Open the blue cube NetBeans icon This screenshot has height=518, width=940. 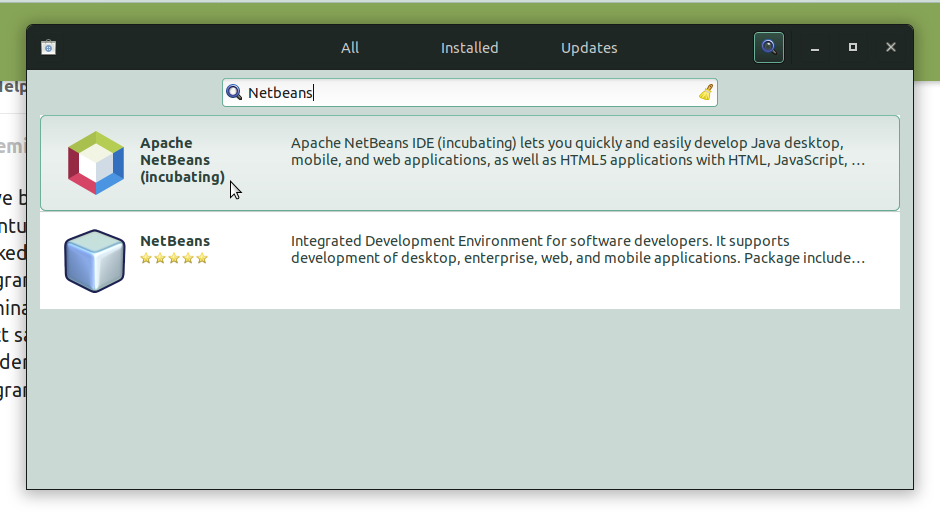tap(95, 261)
